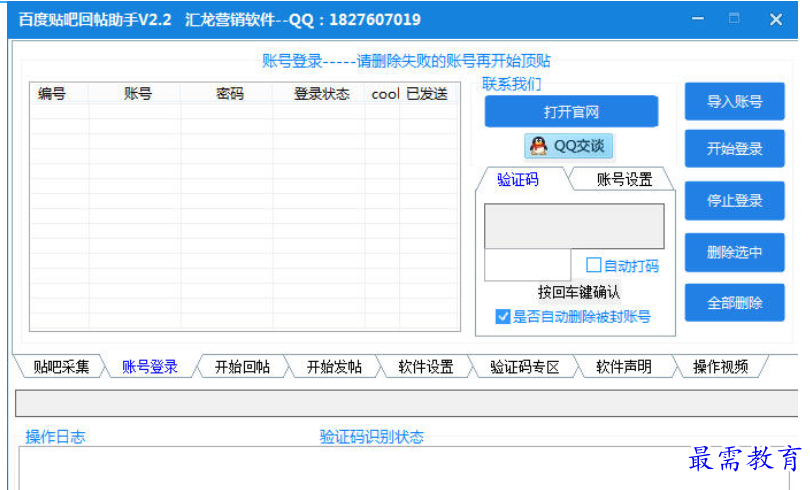Select the 账号登录 tab
The image size is (810, 490).
coord(150,367)
